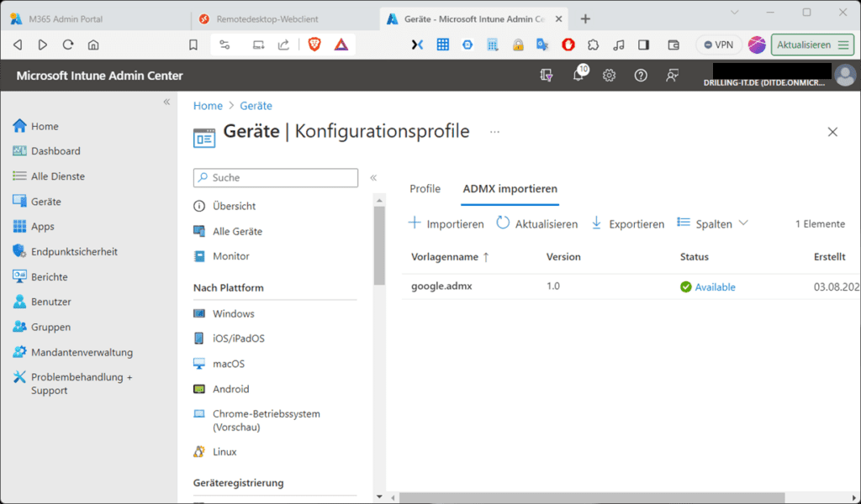Click the VPN button

tap(719, 45)
